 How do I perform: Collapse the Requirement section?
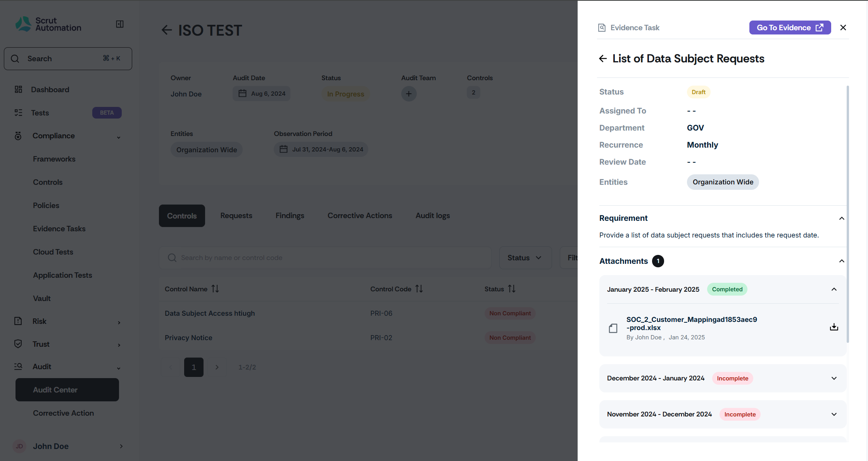click(x=842, y=218)
